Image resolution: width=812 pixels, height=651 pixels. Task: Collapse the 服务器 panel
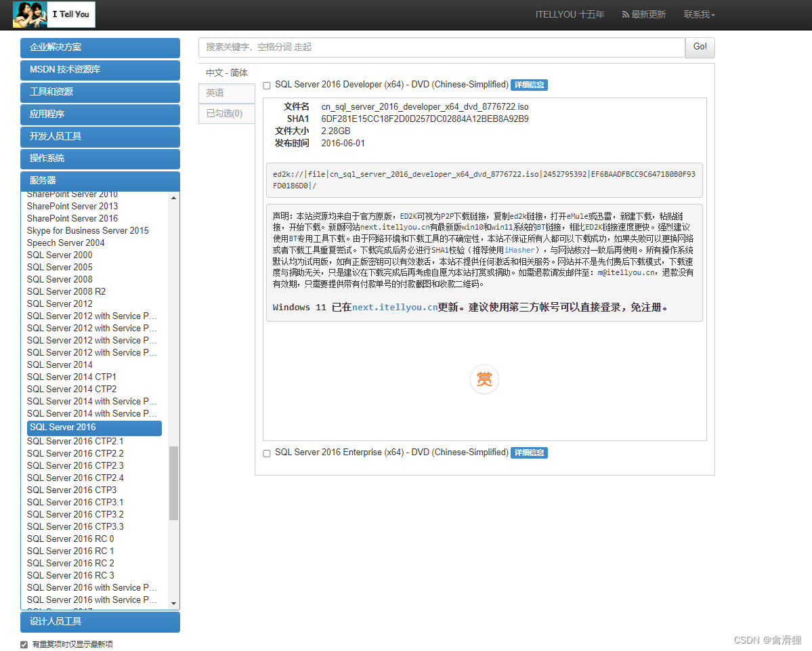tap(100, 181)
